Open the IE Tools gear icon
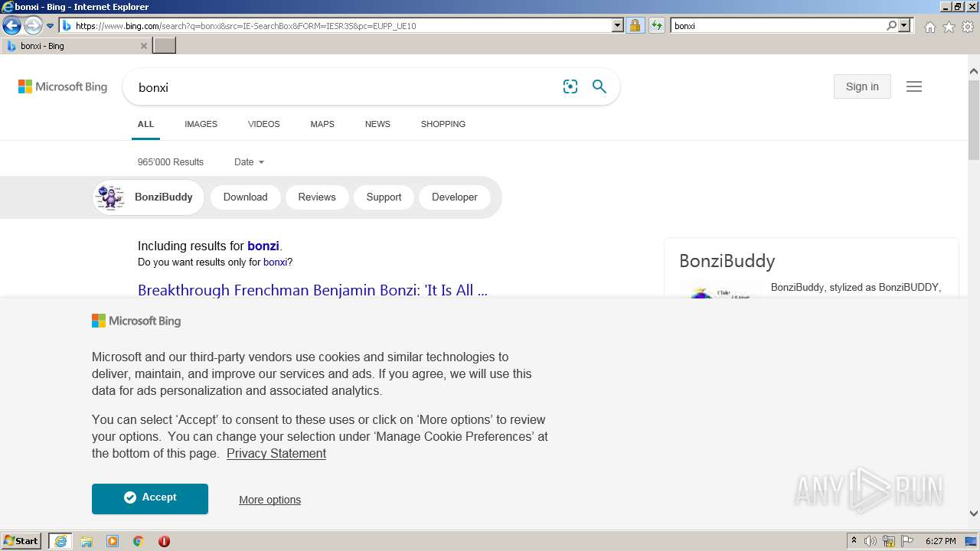The width and height of the screenshot is (980, 551). coord(968,27)
